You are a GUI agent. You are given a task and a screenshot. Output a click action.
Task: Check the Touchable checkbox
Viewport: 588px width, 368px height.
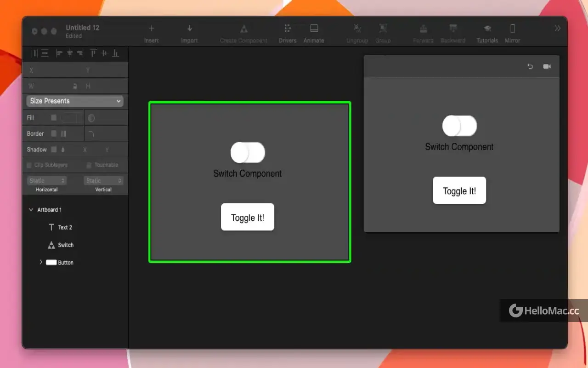tap(89, 165)
